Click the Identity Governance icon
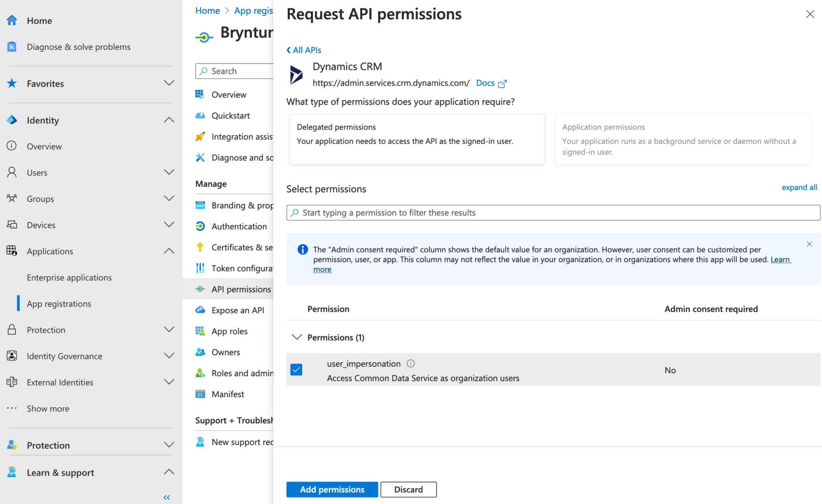 coord(12,356)
